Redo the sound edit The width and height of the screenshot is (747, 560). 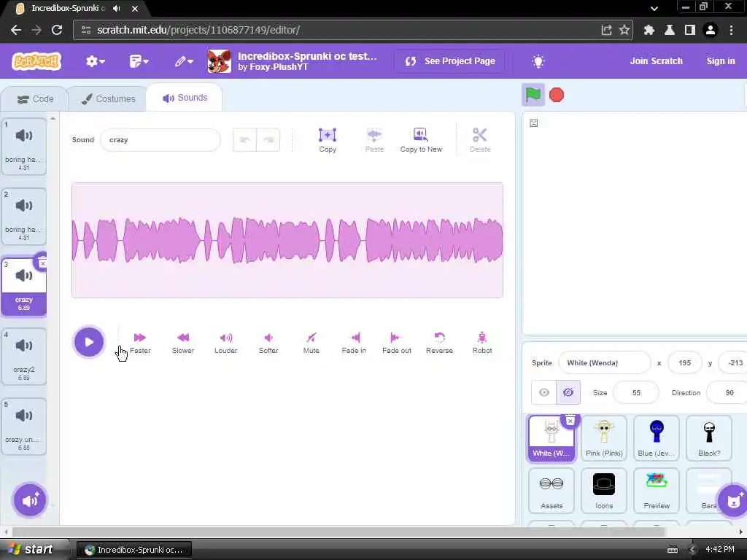pos(268,140)
